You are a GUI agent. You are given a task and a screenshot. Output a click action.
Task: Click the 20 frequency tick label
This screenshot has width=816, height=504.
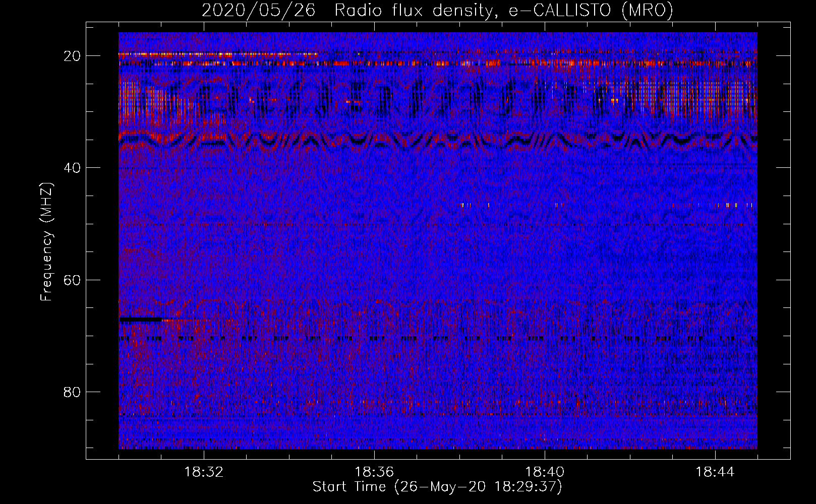click(72, 56)
